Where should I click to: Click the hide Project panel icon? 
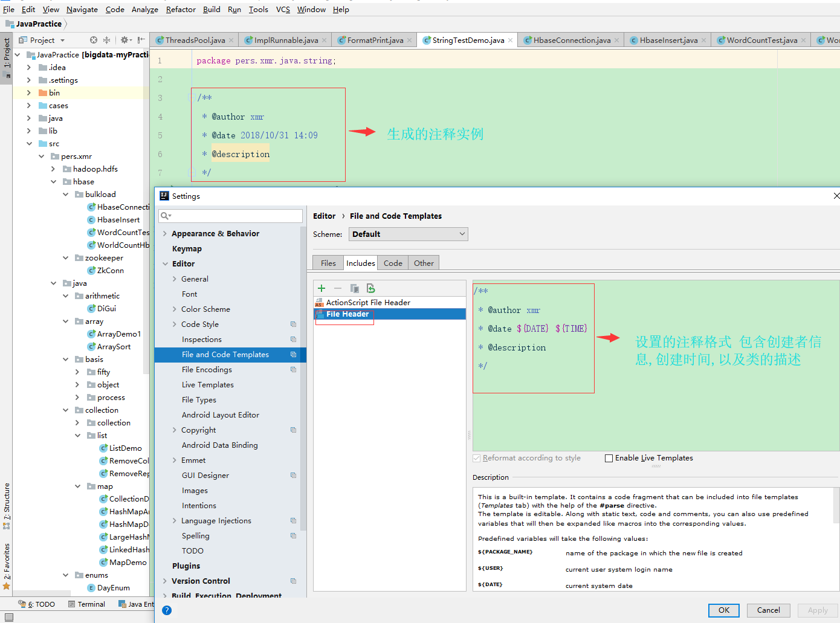[x=141, y=40]
